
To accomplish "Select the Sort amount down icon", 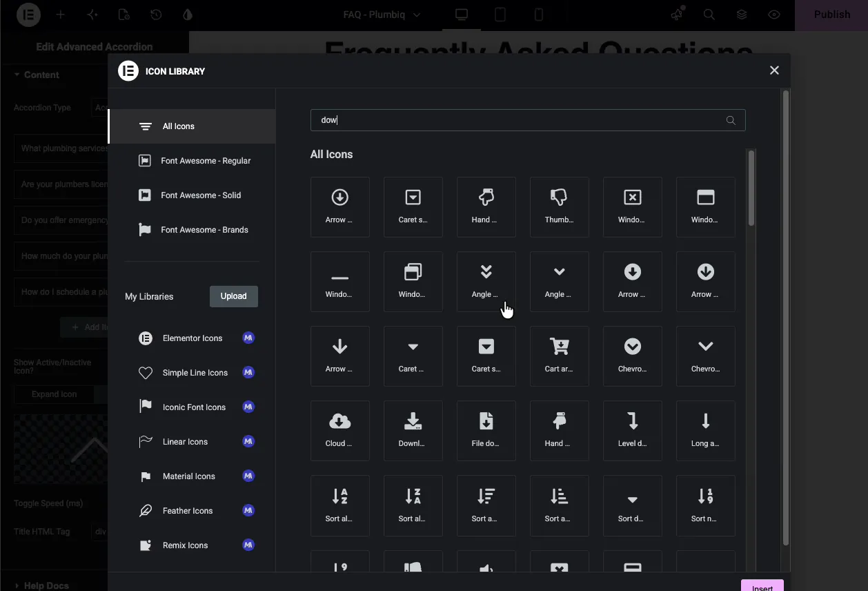I will 486,505.
